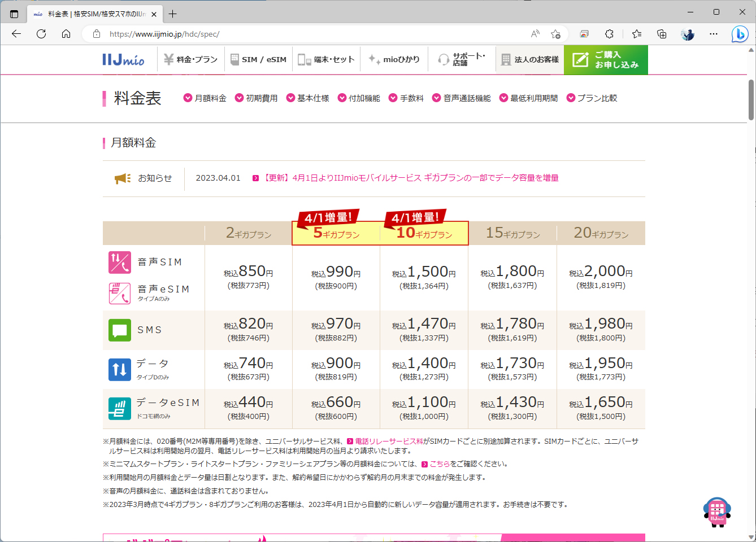Minimize the browser window
The height and width of the screenshot is (542, 756).
point(690,12)
